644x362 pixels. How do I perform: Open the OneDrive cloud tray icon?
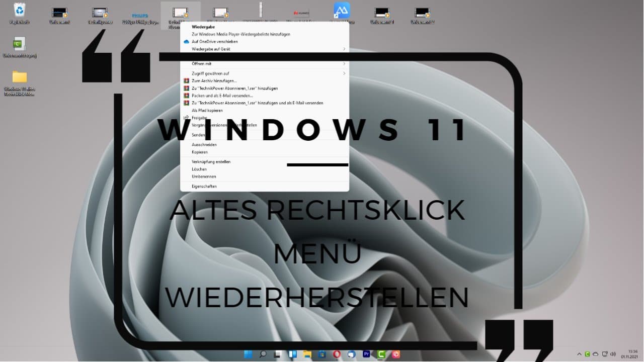click(x=596, y=354)
